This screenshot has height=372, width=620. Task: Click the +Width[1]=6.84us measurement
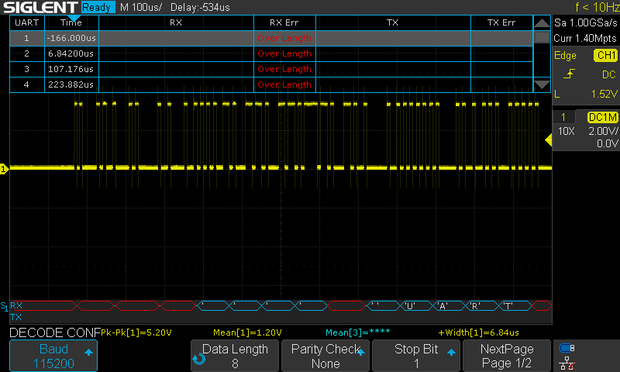coord(479,333)
